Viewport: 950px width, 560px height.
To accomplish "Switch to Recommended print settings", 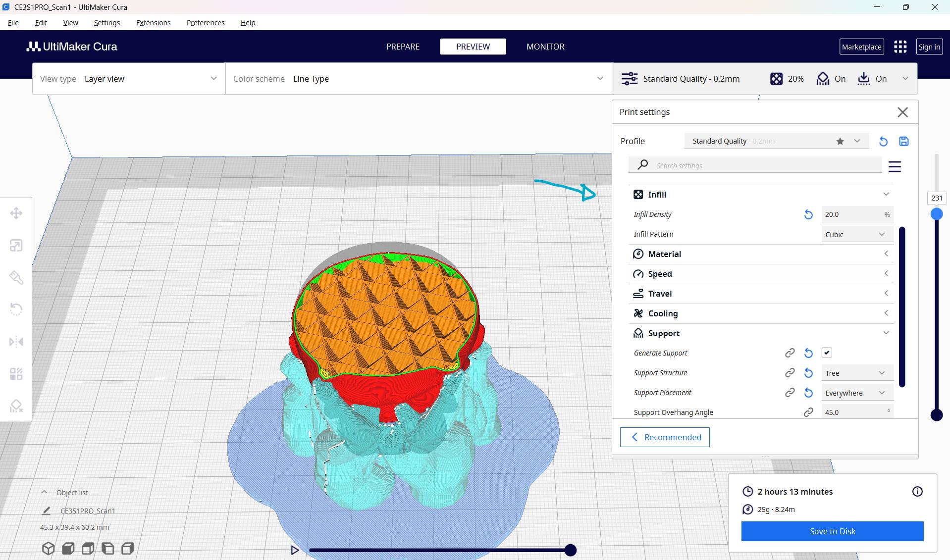I will pos(665,437).
